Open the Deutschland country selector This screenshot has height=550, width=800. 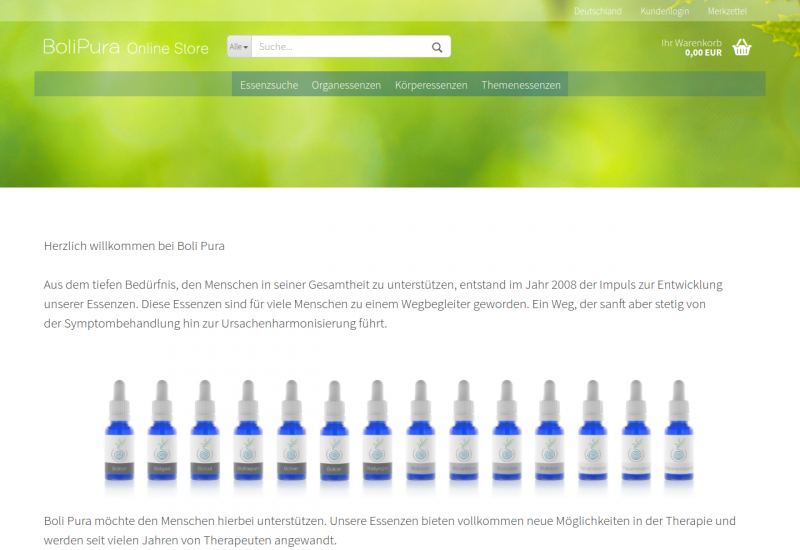(597, 11)
